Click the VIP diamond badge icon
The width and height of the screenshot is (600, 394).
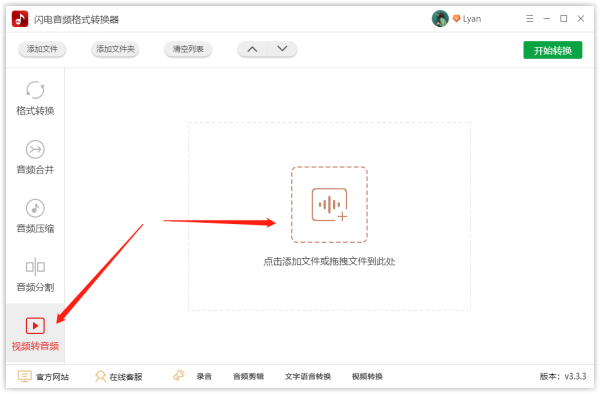tap(456, 19)
